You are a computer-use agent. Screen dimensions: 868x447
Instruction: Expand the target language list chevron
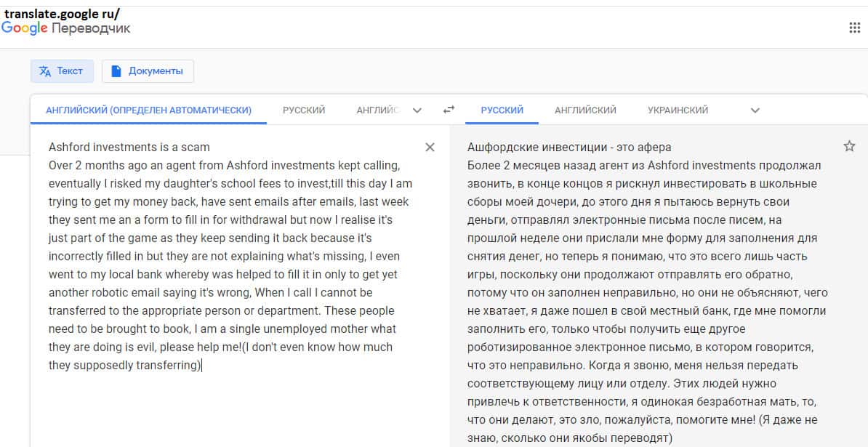point(755,110)
